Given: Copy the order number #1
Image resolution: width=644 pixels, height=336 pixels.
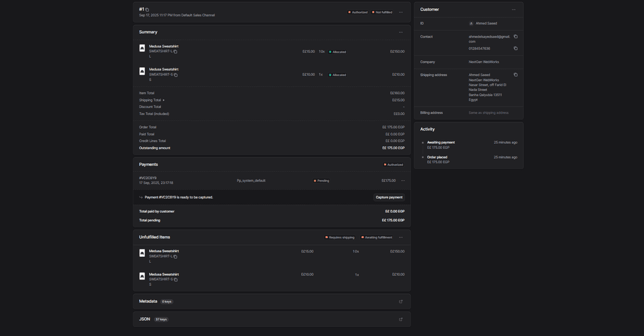Looking at the screenshot, I should pyautogui.click(x=147, y=10).
